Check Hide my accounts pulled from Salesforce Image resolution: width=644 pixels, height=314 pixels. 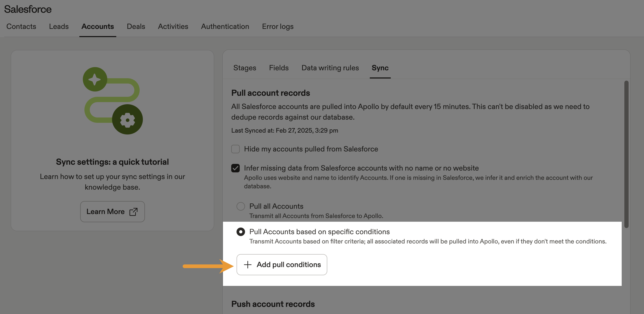click(x=235, y=149)
